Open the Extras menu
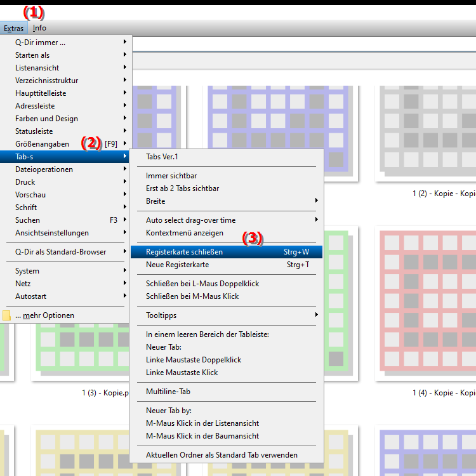The image size is (476, 476). (x=14, y=28)
